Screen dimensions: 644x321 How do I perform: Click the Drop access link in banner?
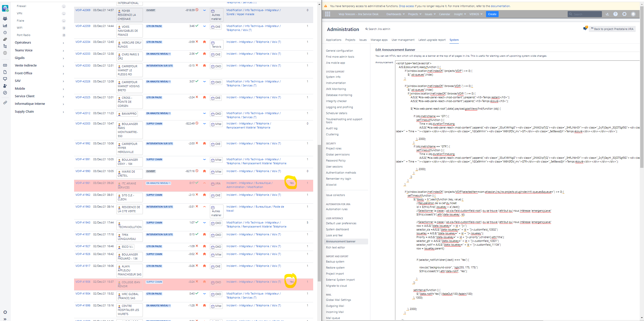[406, 6]
